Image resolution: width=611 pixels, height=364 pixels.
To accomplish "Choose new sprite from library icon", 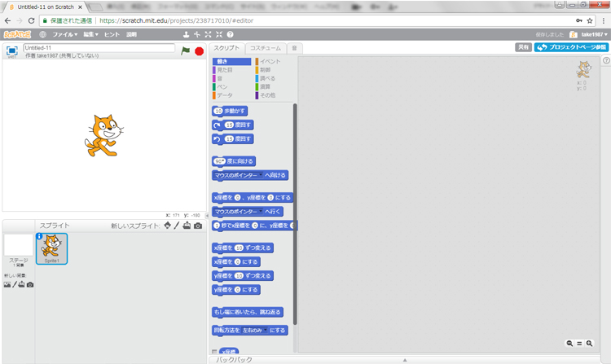I will pyautogui.click(x=167, y=226).
